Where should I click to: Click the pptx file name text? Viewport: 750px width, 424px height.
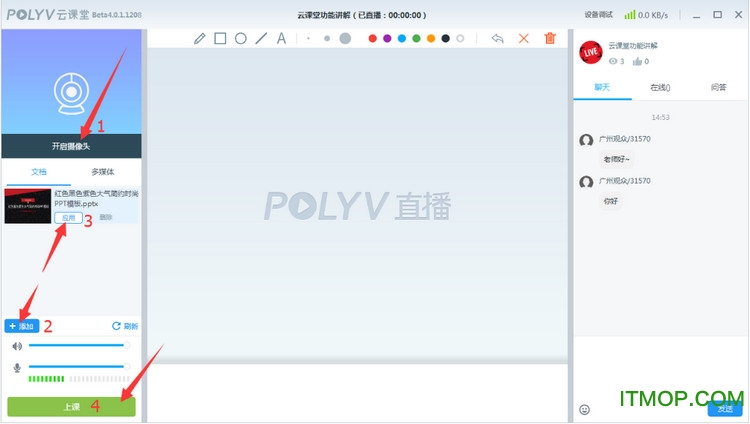coord(96,199)
